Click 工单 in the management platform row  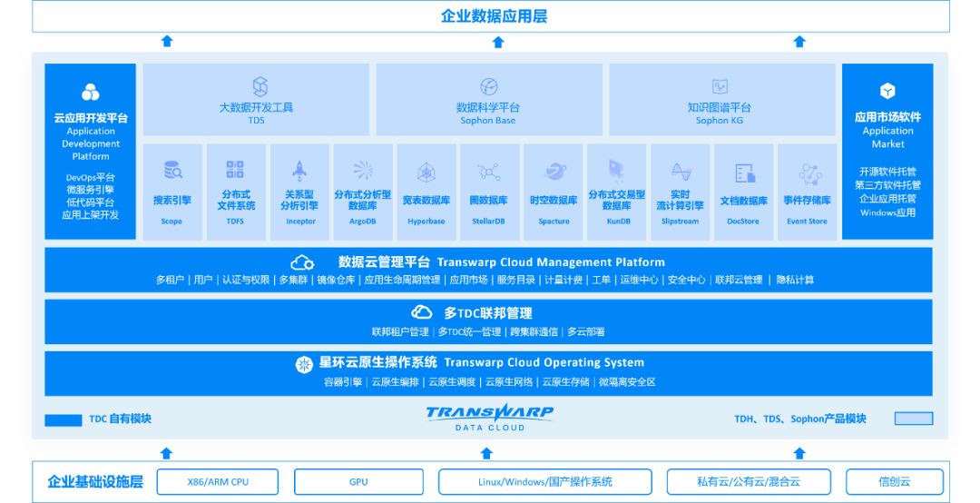click(x=602, y=280)
